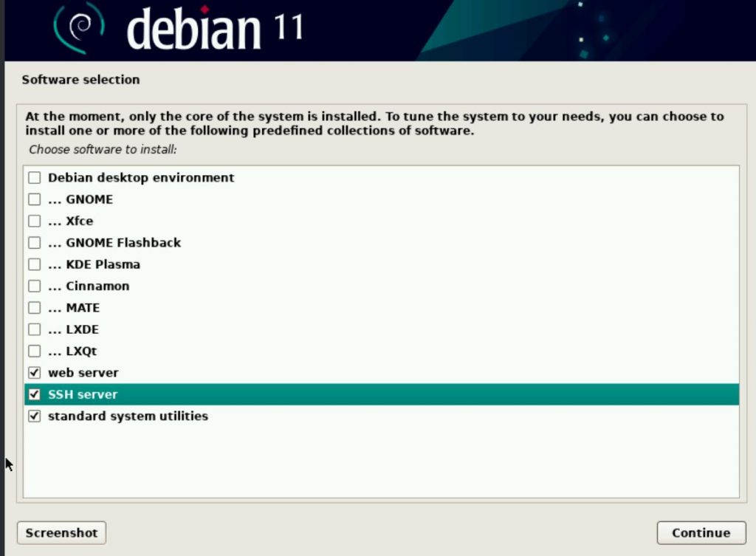Take a screenshot using the Screenshot button

click(x=61, y=532)
